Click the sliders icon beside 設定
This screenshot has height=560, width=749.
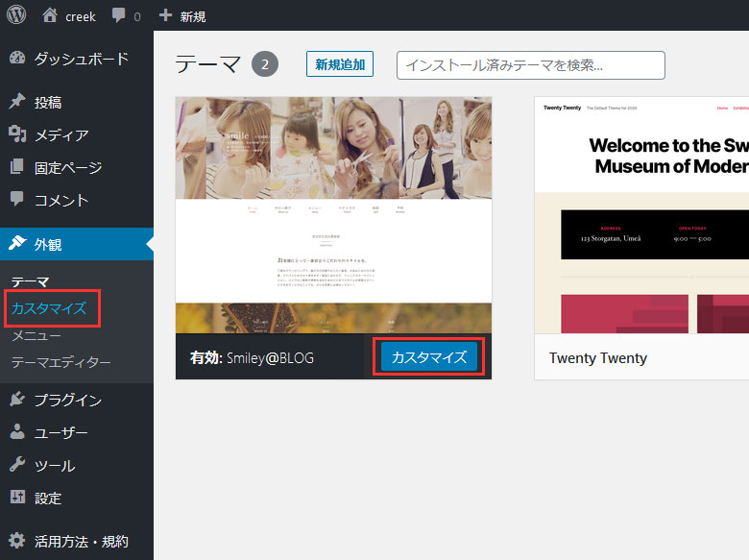point(17,498)
